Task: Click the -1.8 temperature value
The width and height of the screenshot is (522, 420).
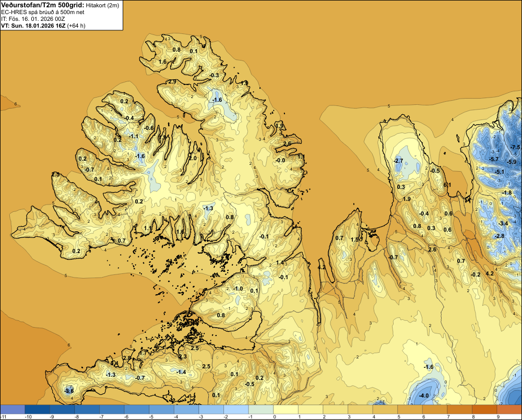Action: pyautogui.click(x=507, y=193)
